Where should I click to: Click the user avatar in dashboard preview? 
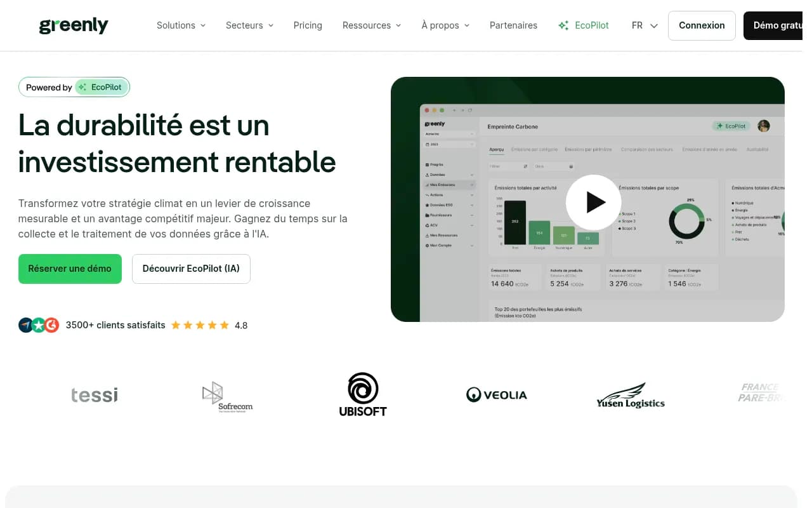coord(764,126)
